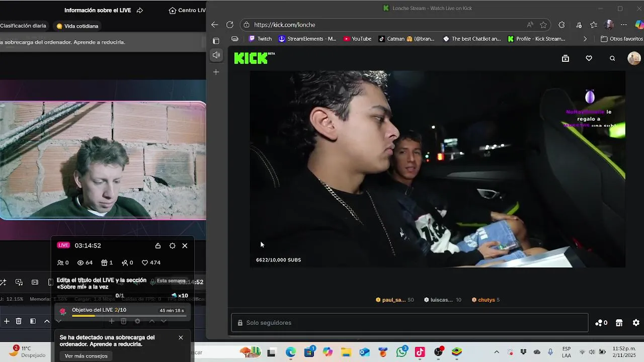Open Kick chat shop icon
Screen dimensions: 644x362
(619, 323)
